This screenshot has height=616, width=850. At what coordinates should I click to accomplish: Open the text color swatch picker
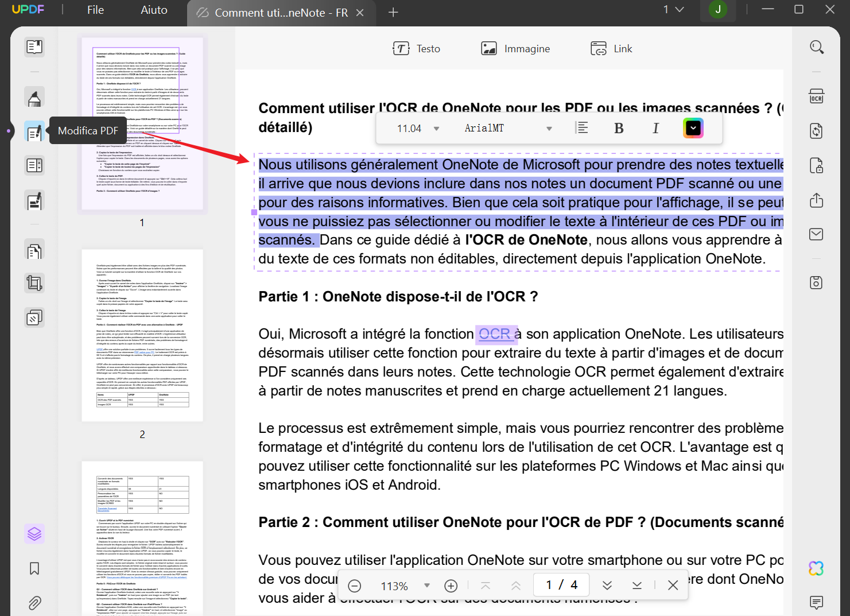pos(693,128)
